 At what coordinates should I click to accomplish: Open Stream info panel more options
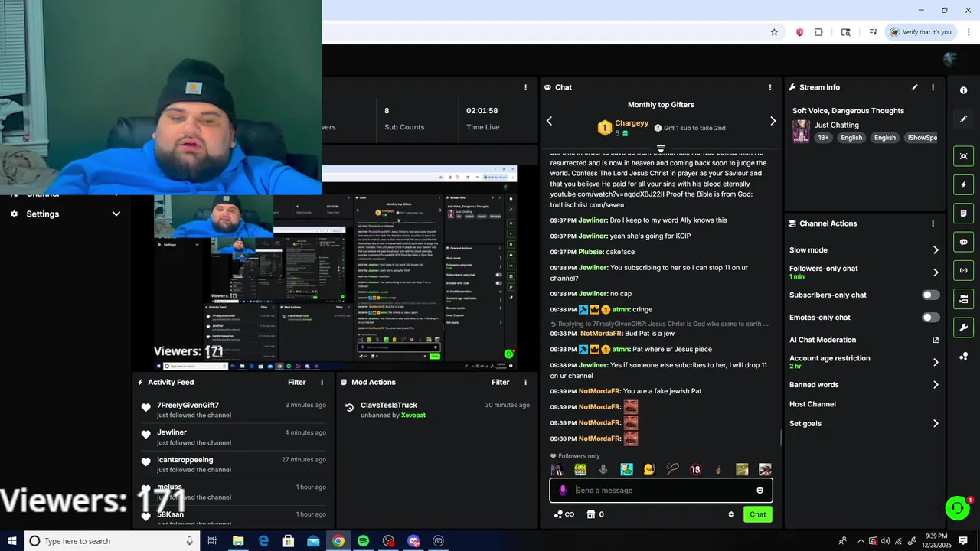point(933,87)
